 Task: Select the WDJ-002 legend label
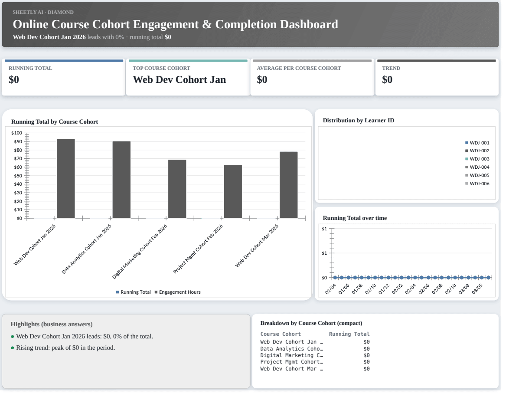480,151
